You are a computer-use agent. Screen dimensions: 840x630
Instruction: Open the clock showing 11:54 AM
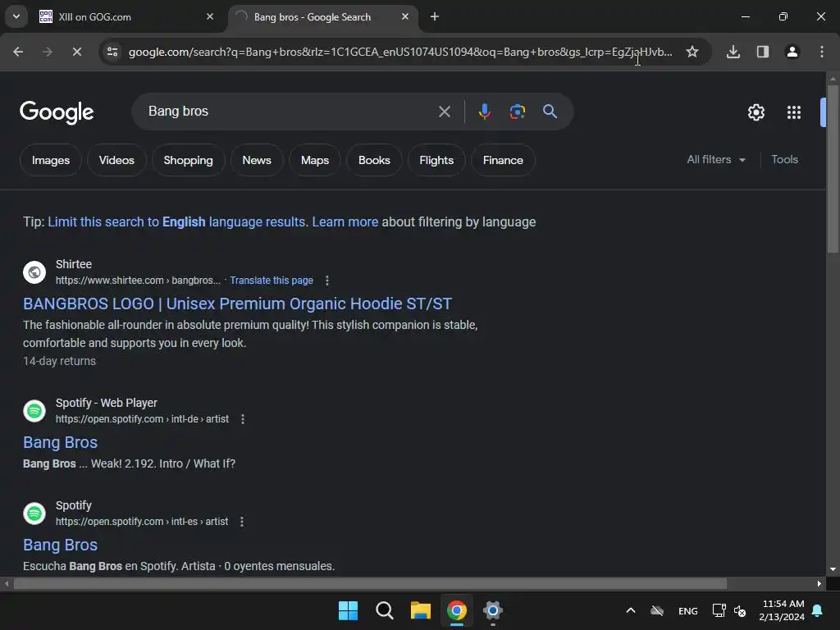pyautogui.click(x=782, y=610)
